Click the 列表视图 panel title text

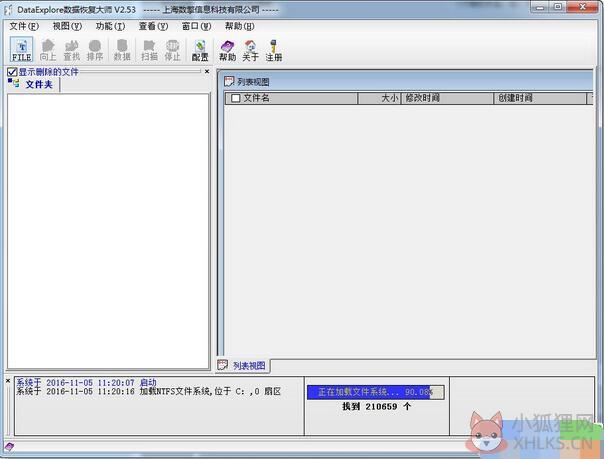coord(253,82)
